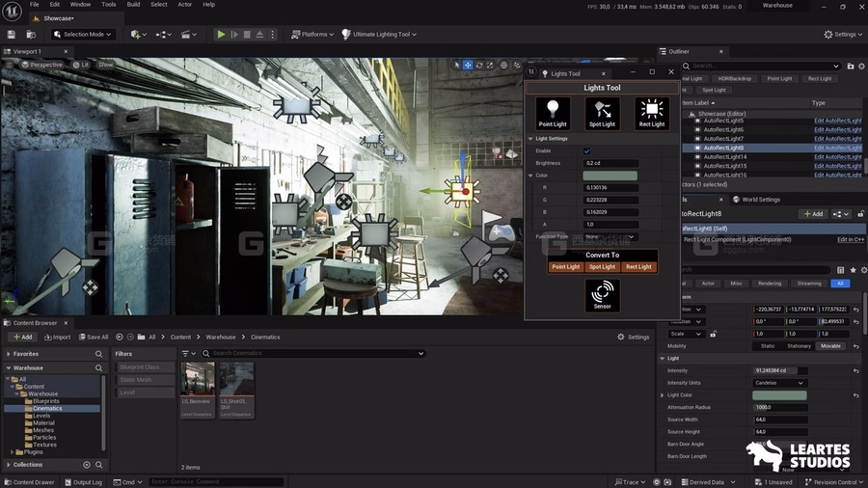
Task: Click the R color value field
Action: pos(610,187)
